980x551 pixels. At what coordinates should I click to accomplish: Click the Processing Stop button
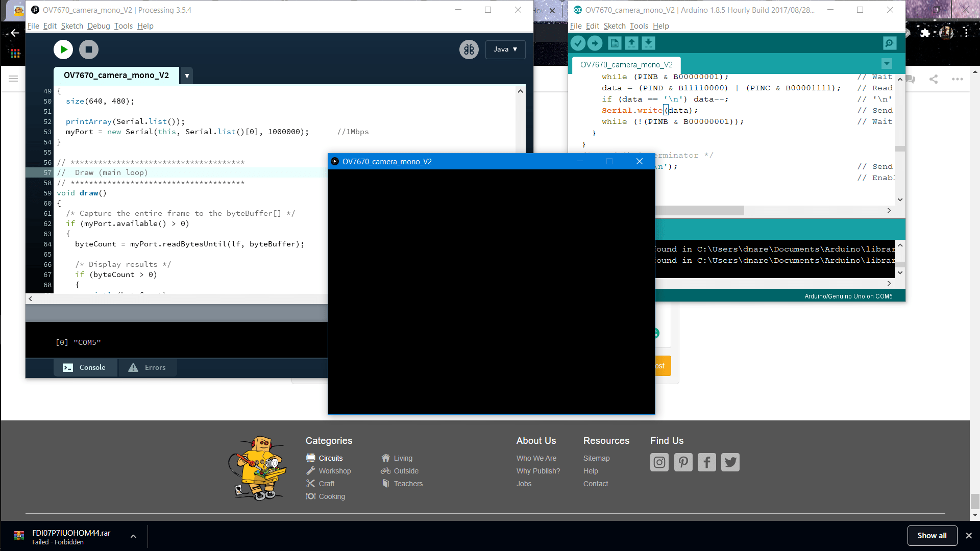pos(89,49)
